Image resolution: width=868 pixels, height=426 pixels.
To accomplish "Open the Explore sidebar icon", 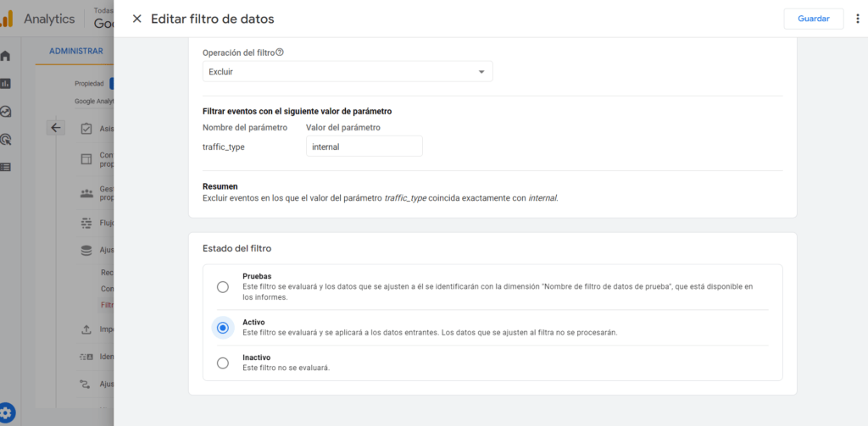I will (x=6, y=111).
